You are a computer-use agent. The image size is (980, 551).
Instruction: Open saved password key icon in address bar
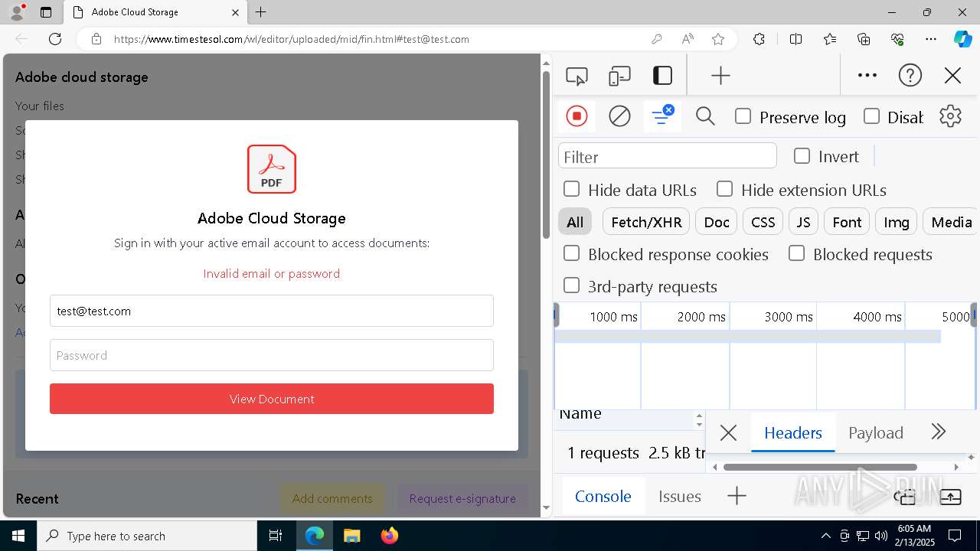click(656, 39)
